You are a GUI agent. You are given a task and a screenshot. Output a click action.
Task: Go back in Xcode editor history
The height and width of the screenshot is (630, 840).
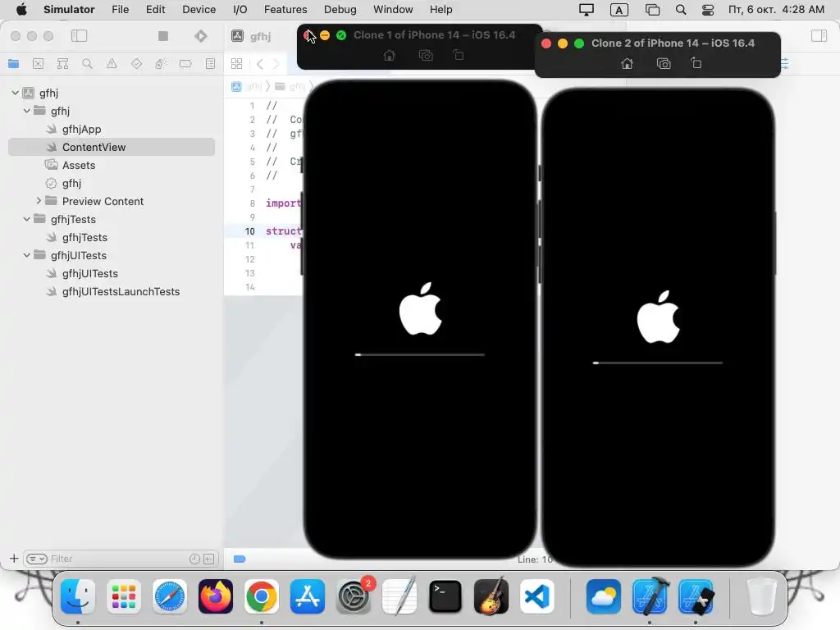260,64
